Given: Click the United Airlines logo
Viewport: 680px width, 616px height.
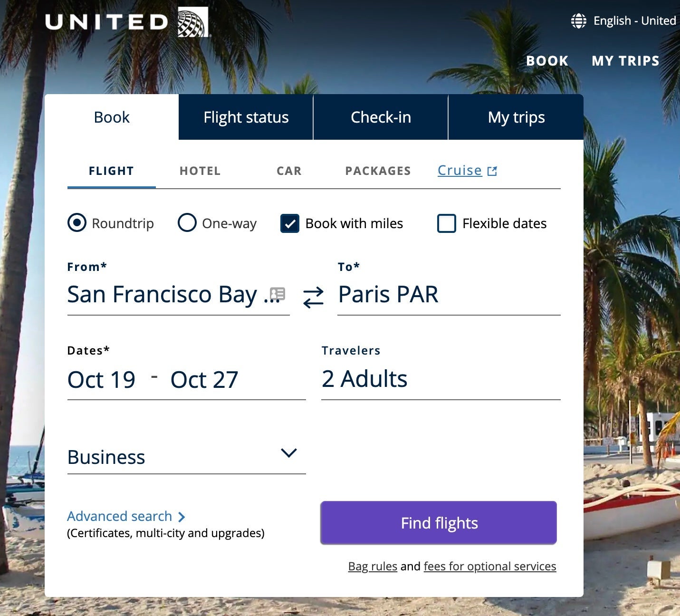Looking at the screenshot, I should pyautogui.click(x=126, y=21).
